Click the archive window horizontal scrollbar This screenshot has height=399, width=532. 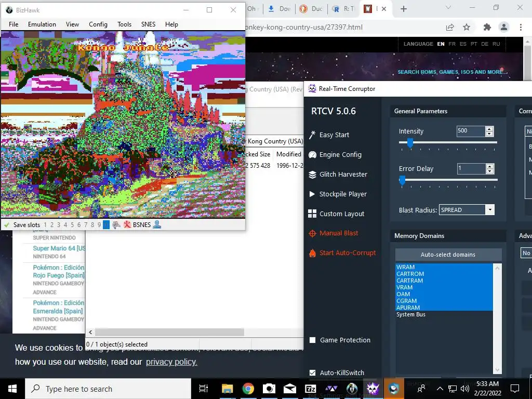tap(169, 332)
